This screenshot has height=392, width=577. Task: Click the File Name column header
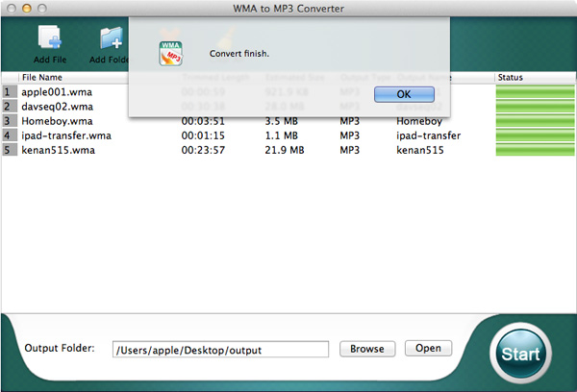[x=42, y=77]
